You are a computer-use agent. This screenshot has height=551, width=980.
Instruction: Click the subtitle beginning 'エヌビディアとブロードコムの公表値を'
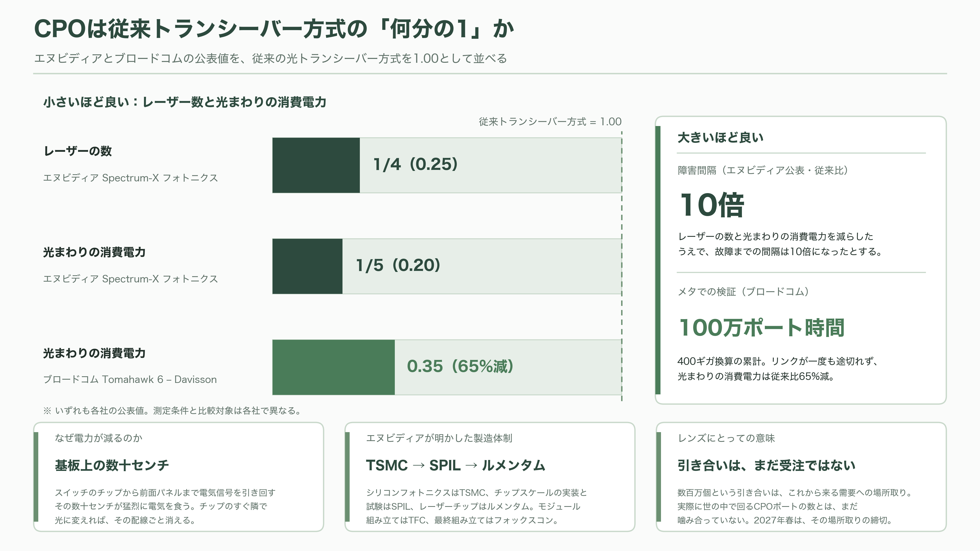(271, 59)
